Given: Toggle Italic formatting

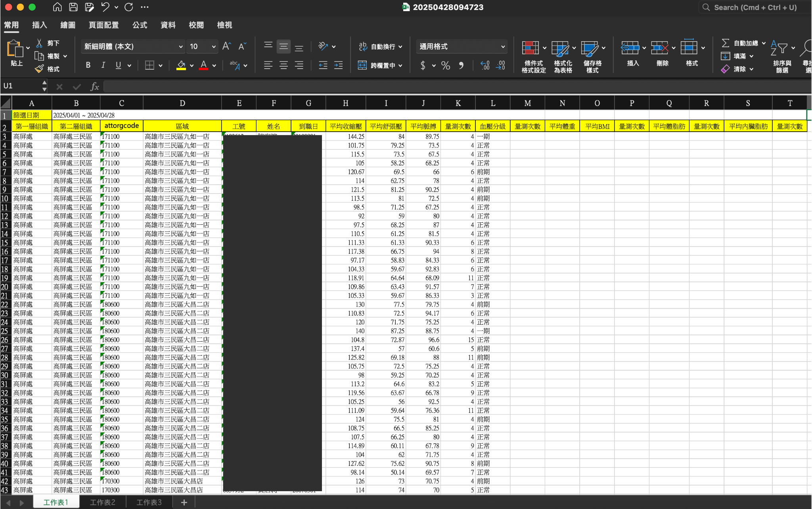Looking at the screenshot, I should tap(103, 65).
